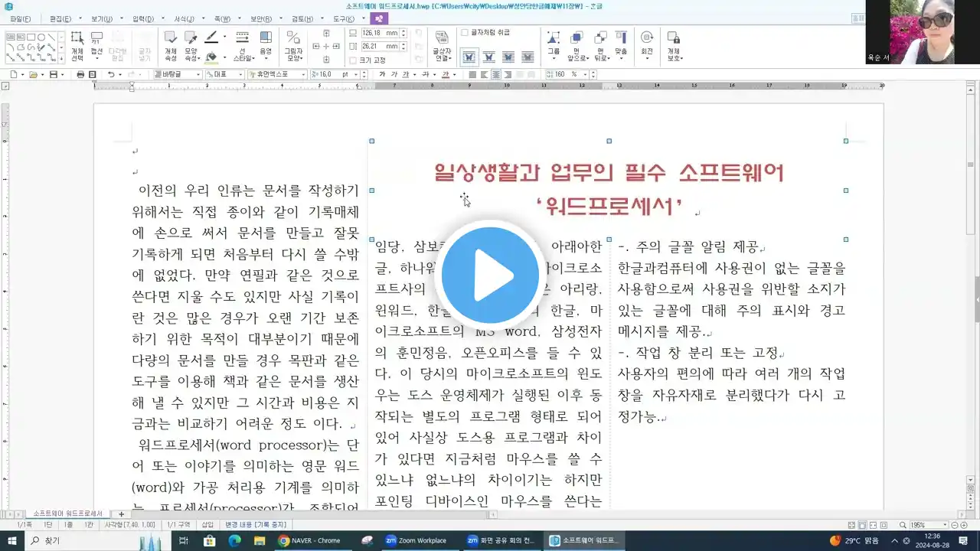Click the height 26.21 mm input field
980x551 pixels.
(x=380, y=46)
